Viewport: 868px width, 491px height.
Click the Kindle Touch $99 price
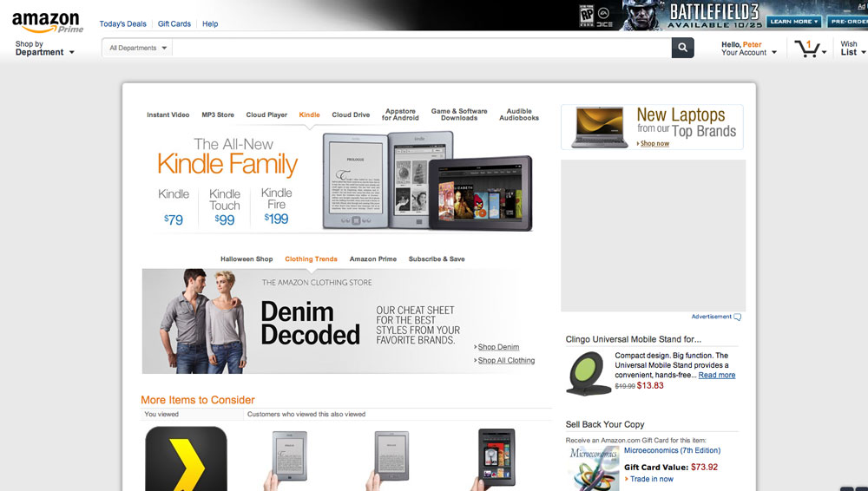click(224, 219)
